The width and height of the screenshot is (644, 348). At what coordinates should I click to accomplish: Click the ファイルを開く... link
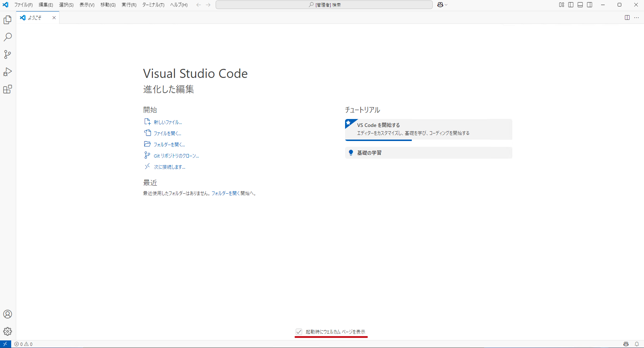coord(167,133)
